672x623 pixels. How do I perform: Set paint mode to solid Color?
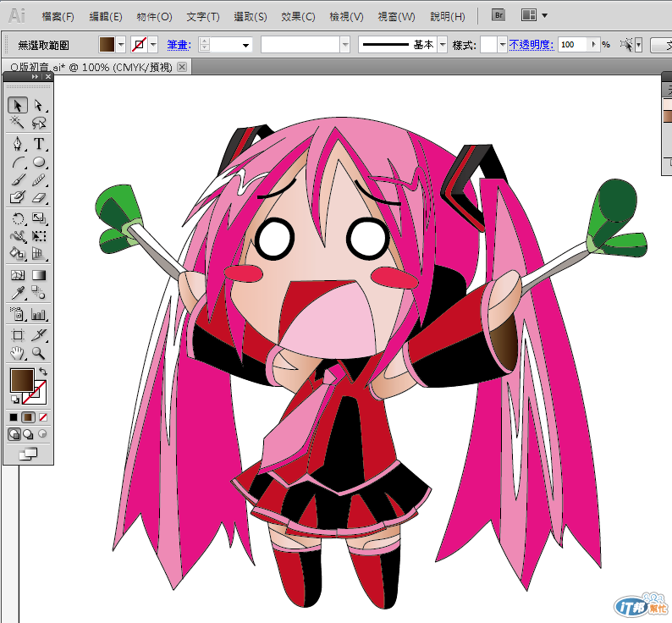tap(14, 417)
